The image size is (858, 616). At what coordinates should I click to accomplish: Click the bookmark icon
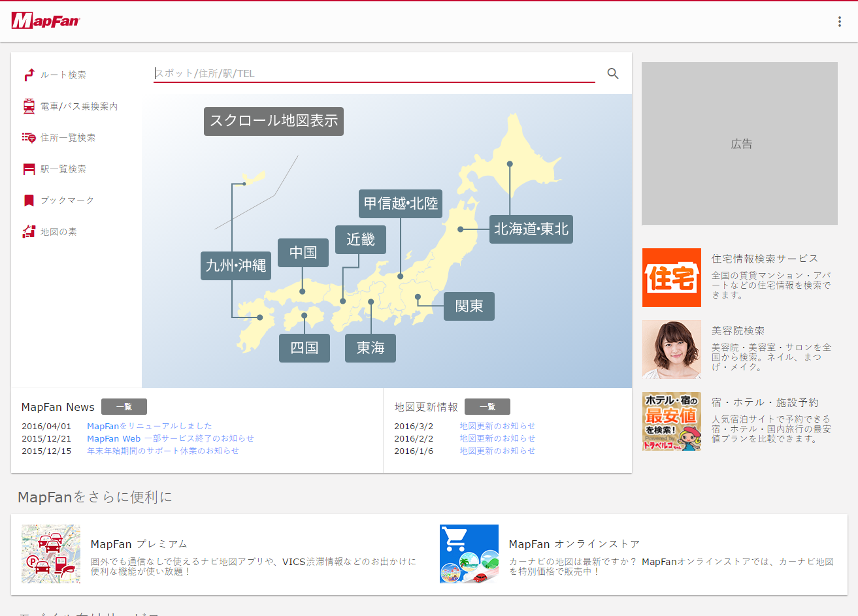29,201
